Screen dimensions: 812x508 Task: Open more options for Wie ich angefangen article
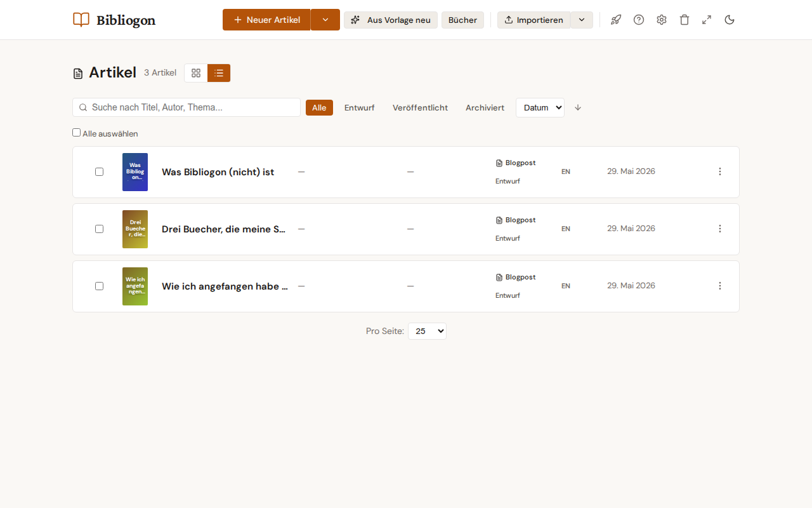pyautogui.click(x=720, y=286)
